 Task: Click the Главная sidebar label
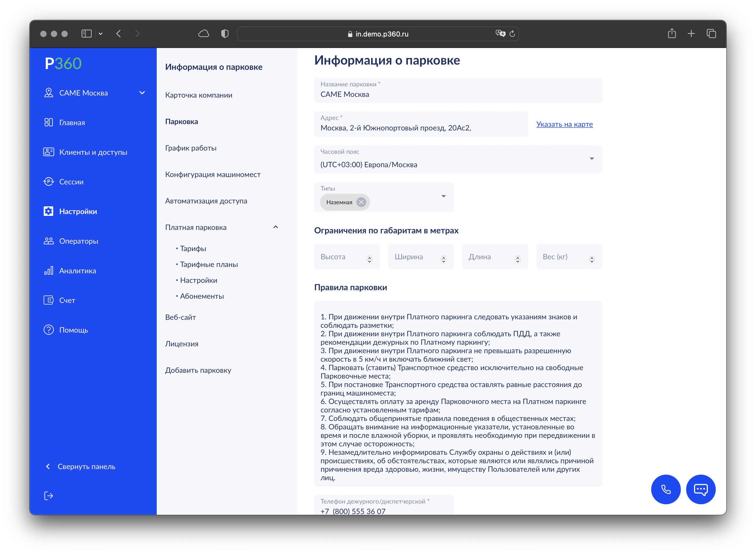click(x=72, y=122)
